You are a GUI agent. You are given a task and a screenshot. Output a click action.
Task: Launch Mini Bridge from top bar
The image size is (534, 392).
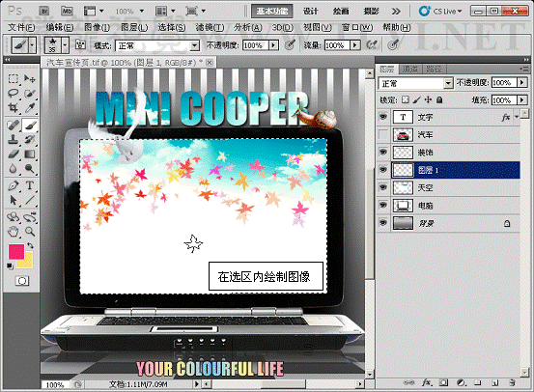pyautogui.click(x=67, y=12)
